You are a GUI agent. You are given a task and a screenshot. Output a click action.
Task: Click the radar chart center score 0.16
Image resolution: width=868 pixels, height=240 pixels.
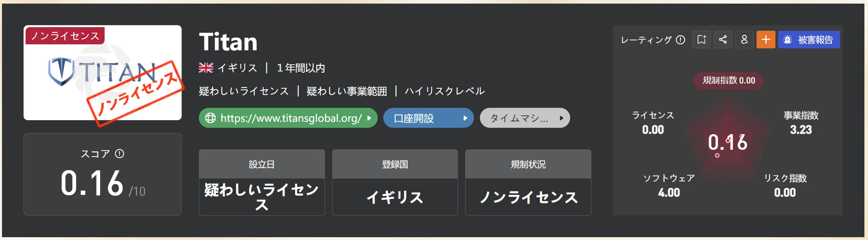(x=727, y=142)
